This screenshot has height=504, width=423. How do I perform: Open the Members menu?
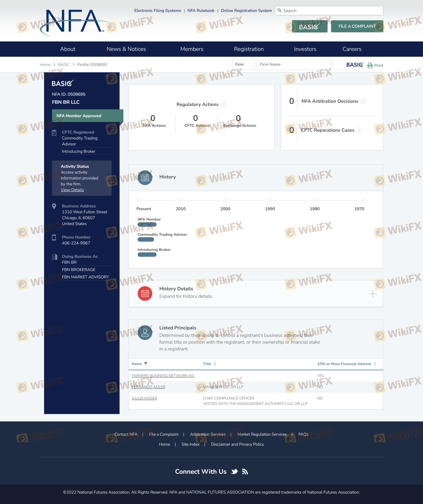[x=192, y=49]
